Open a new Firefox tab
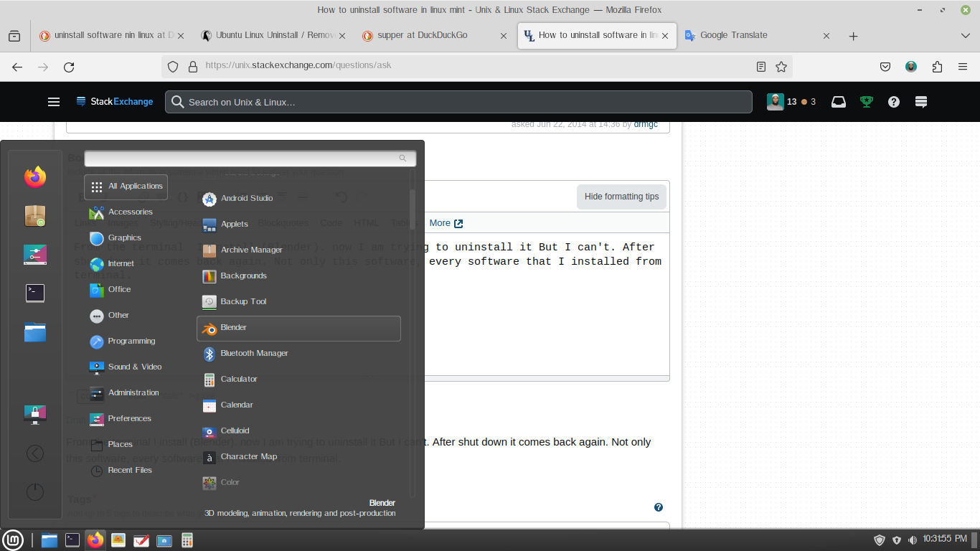 tap(853, 36)
